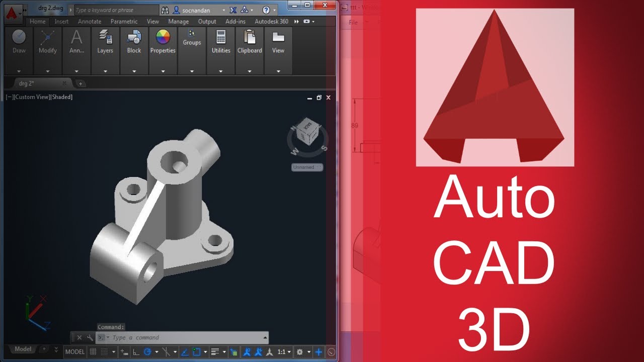Toggle snap mode dotted grid icon
644x362 pixels.
[x=104, y=352]
